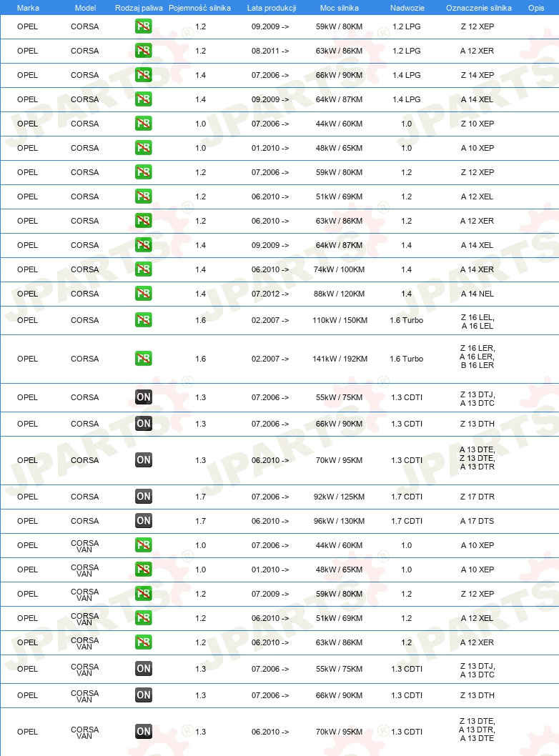Click engine code 'A 17 DTS'

pyautogui.click(x=477, y=521)
